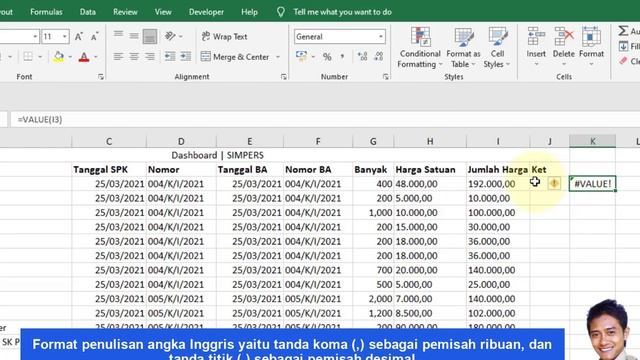Open the Developer tab

(x=206, y=12)
